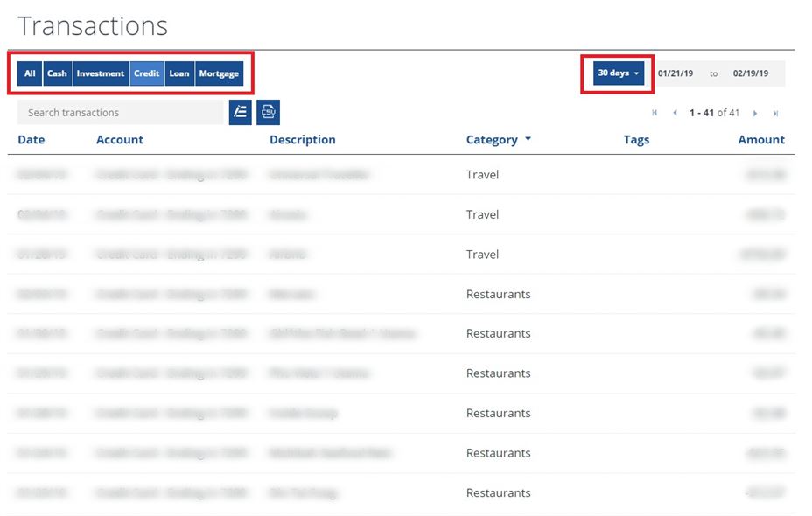This screenshot has height=516, width=812.
Task: Go to the next page of results
Action: click(755, 113)
